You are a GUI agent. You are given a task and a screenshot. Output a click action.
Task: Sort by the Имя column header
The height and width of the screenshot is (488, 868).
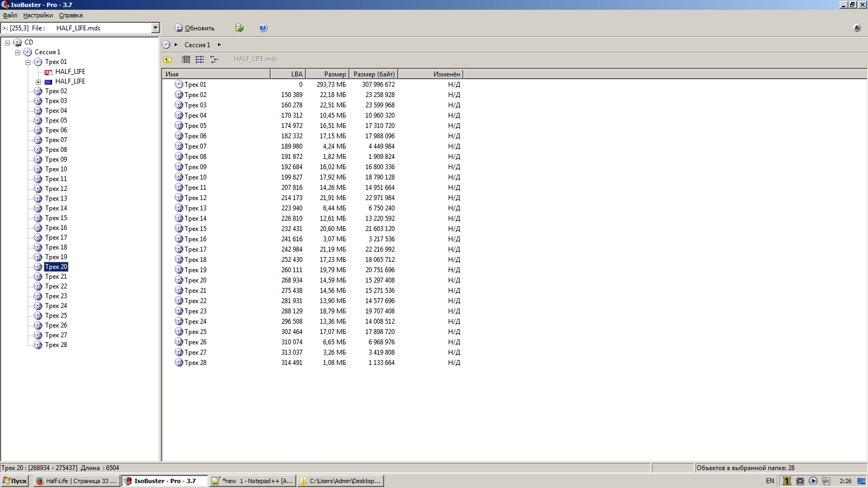coord(216,74)
